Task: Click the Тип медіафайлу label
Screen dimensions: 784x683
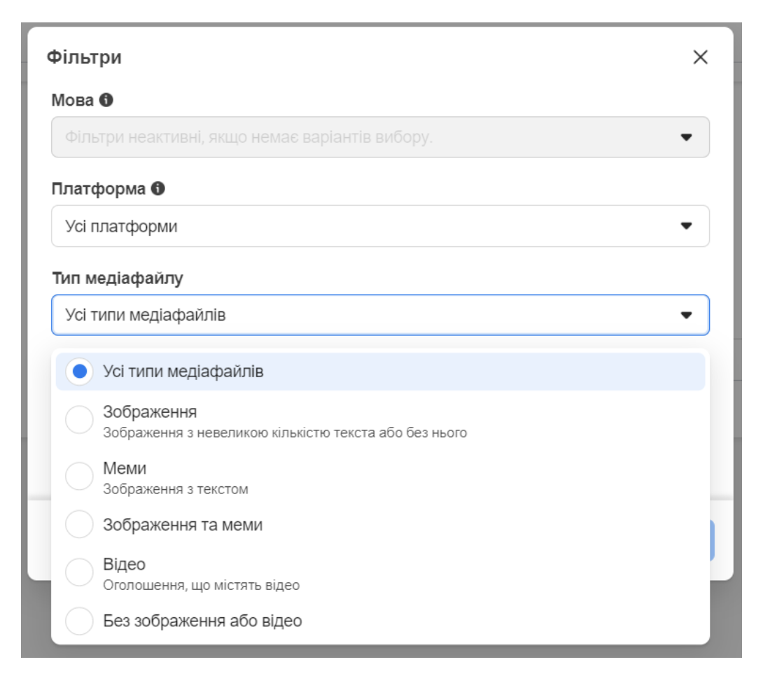Action: (x=117, y=279)
